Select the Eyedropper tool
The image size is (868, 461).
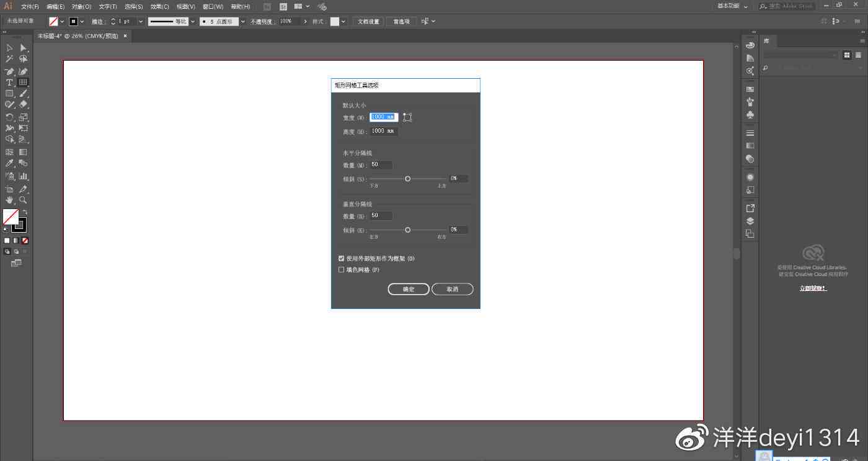(9, 163)
